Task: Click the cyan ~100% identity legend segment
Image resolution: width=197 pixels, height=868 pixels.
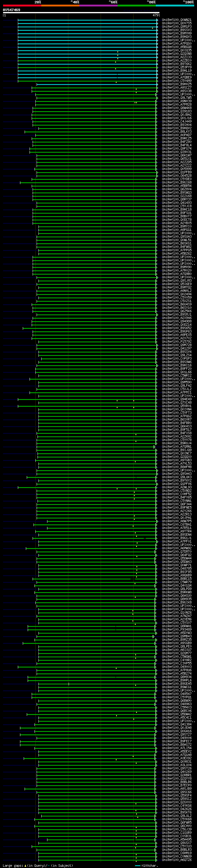Action: (175, 6)
